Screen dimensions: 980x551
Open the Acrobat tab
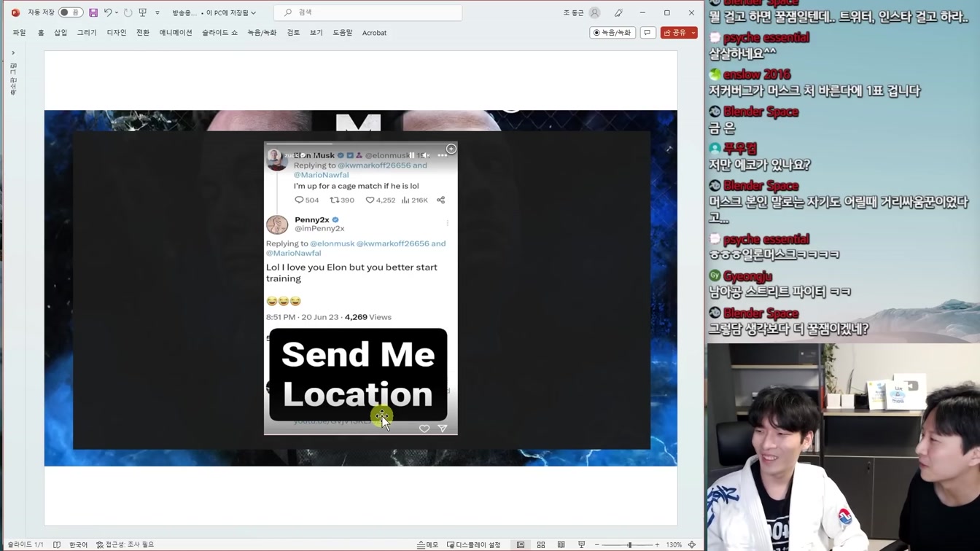click(x=374, y=33)
